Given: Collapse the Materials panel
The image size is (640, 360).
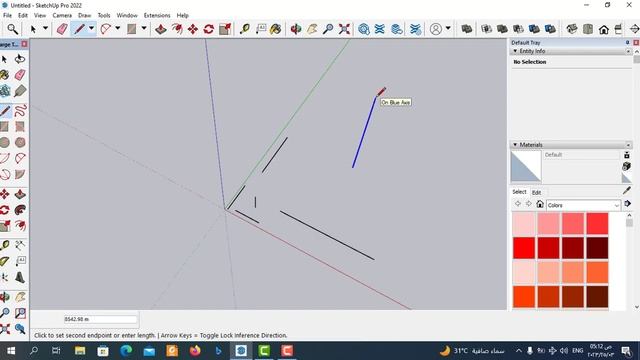Looking at the screenshot, I should coord(515,145).
